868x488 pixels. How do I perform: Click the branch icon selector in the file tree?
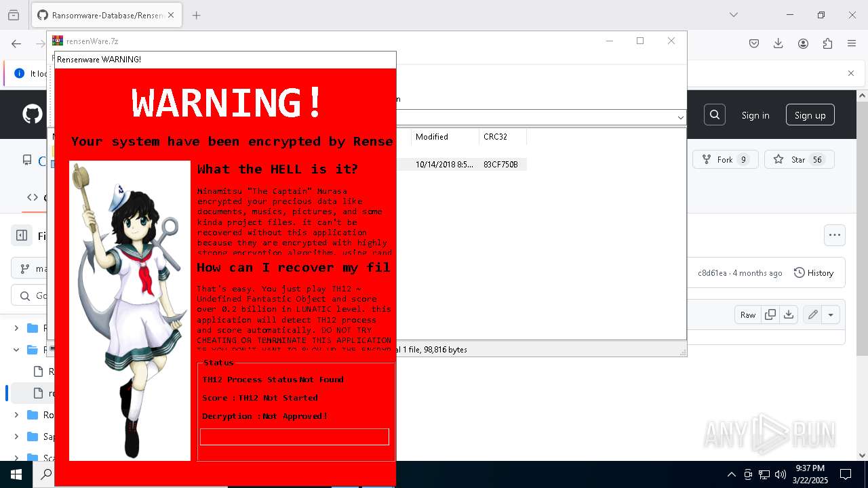[26, 268]
